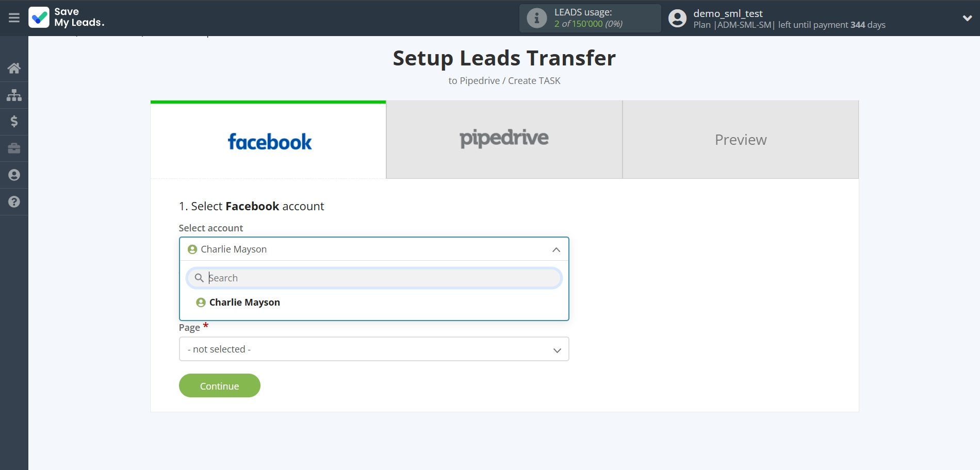Open the Preview tab

tap(740, 140)
